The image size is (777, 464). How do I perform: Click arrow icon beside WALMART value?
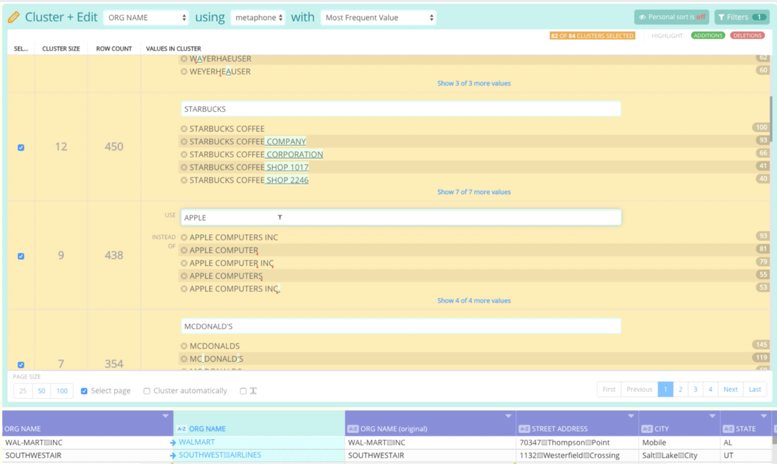172,442
